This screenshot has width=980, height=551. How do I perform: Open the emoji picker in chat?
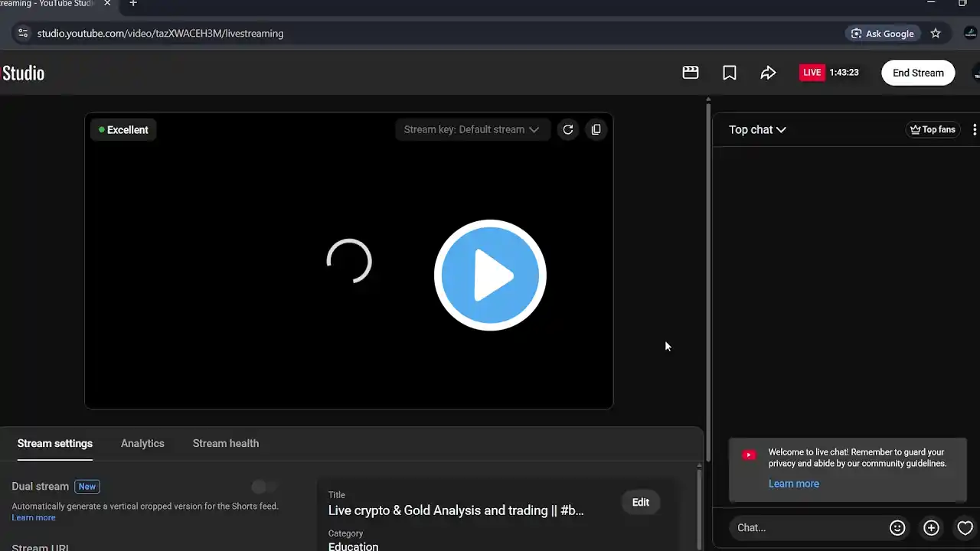point(897,527)
